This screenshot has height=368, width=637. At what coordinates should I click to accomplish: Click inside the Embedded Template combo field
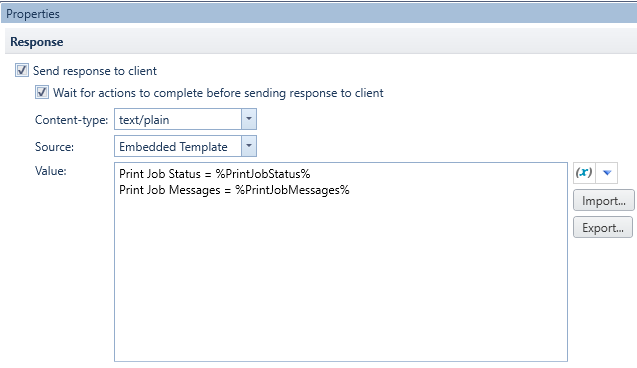[x=178, y=146]
